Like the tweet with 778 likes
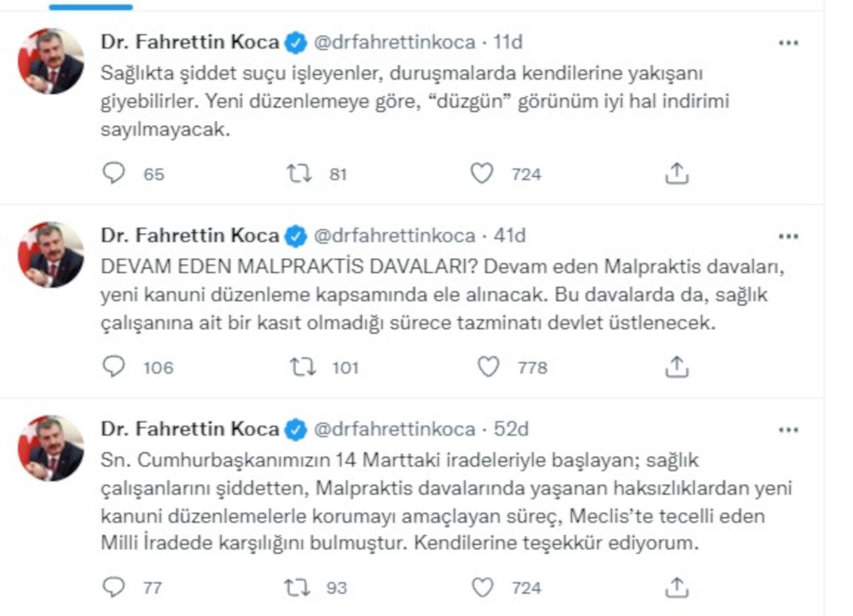853x616 pixels. [x=488, y=367]
